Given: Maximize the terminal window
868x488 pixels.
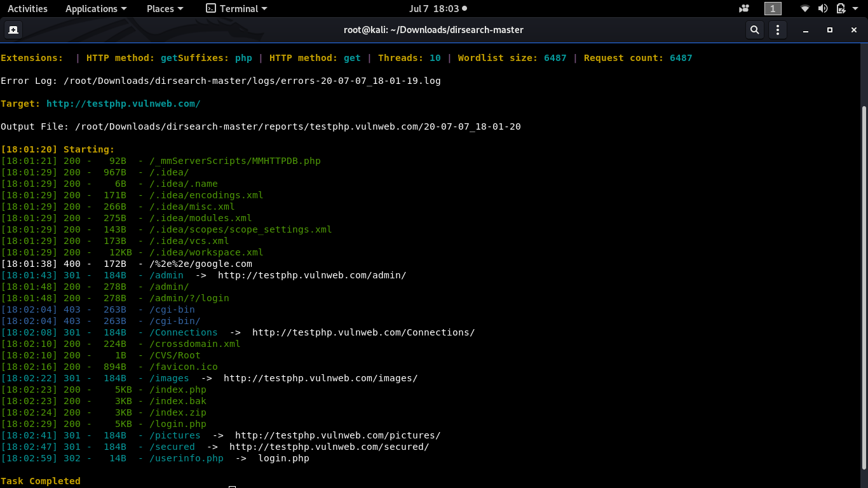Looking at the screenshot, I should [829, 30].
